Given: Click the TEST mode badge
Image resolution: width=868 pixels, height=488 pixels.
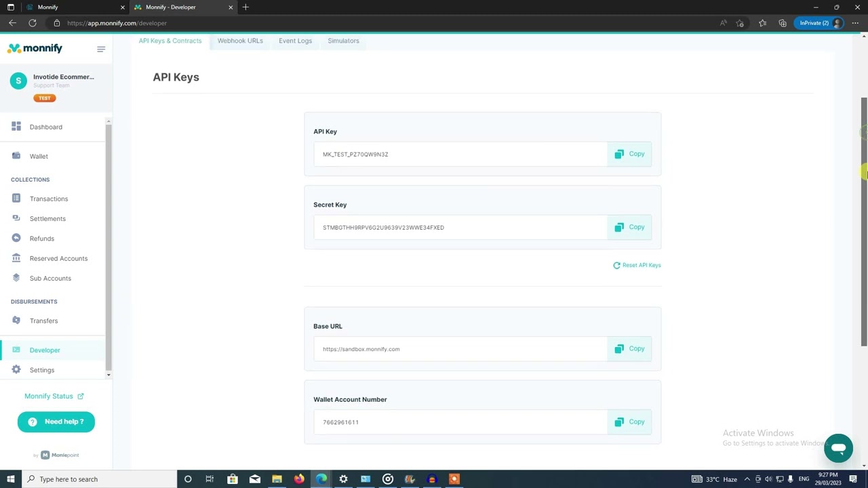Looking at the screenshot, I should coord(45,98).
